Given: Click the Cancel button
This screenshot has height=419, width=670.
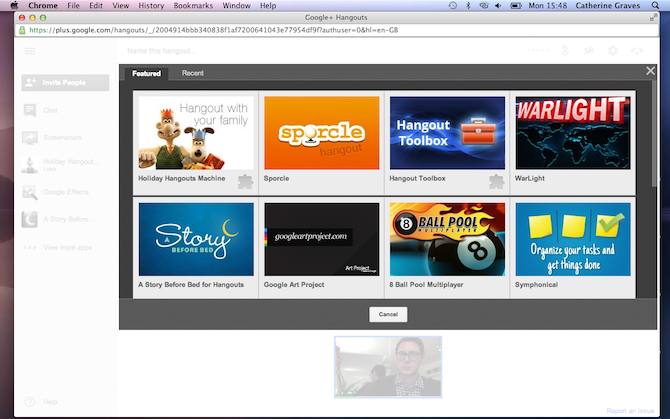Looking at the screenshot, I should pos(388,314).
